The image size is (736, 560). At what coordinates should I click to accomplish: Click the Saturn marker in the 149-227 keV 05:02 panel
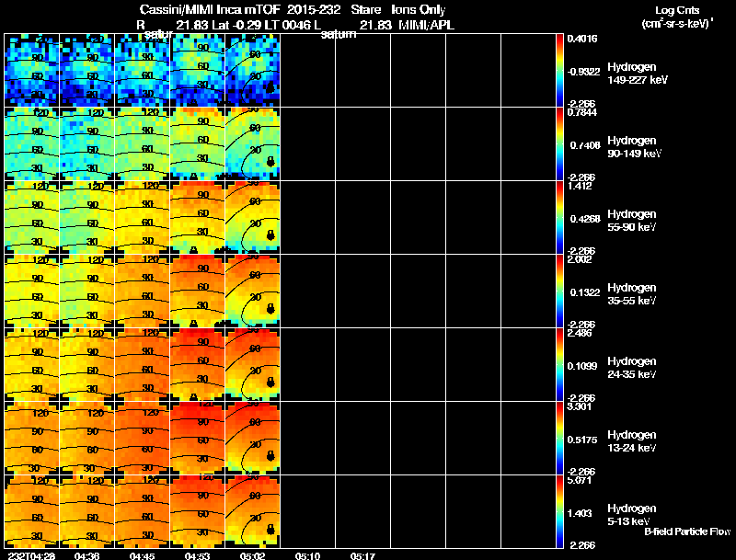(x=270, y=87)
